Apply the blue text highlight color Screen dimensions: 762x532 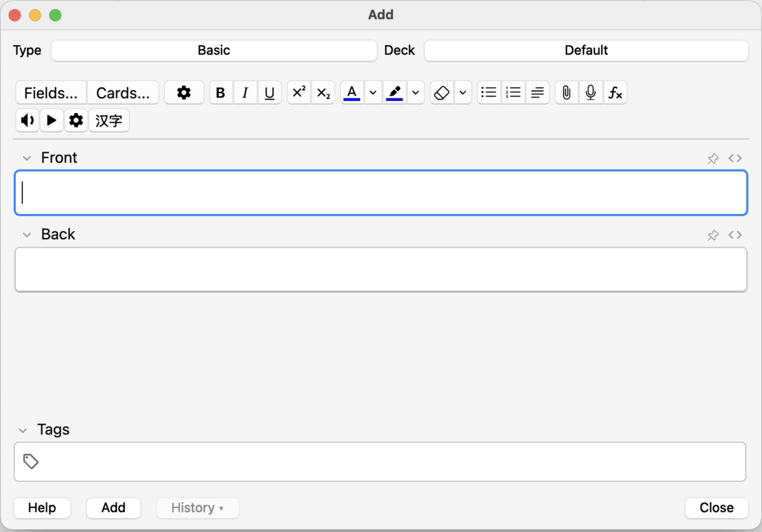[x=394, y=93]
